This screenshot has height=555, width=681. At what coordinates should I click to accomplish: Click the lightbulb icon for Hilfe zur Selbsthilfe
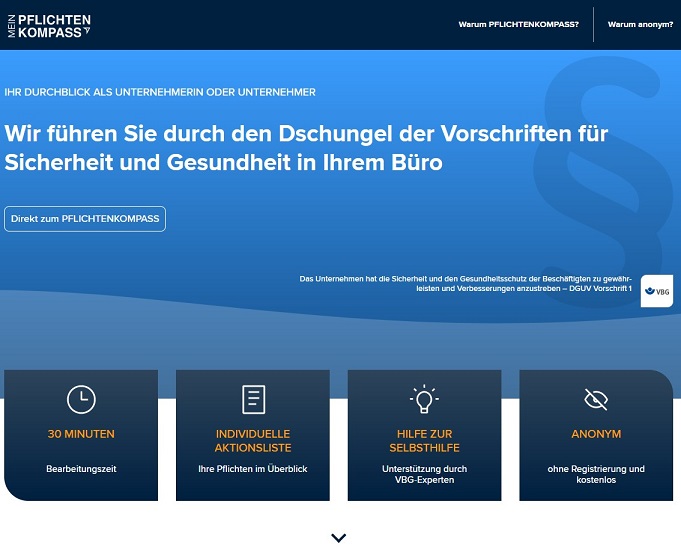click(424, 399)
